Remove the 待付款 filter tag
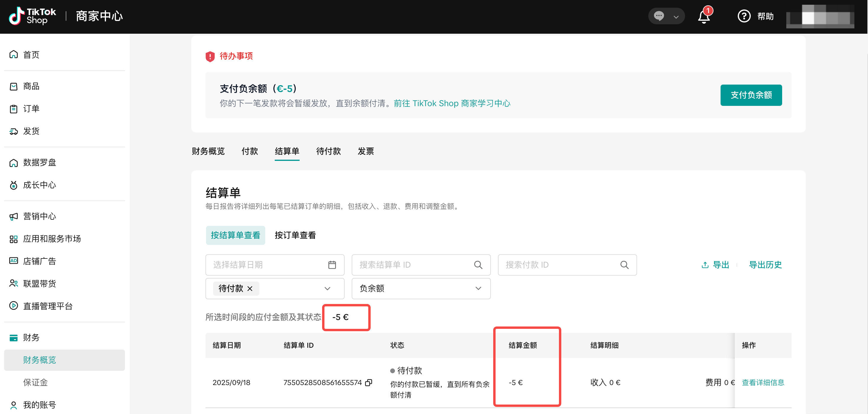The height and width of the screenshot is (414, 868). [x=250, y=288]
